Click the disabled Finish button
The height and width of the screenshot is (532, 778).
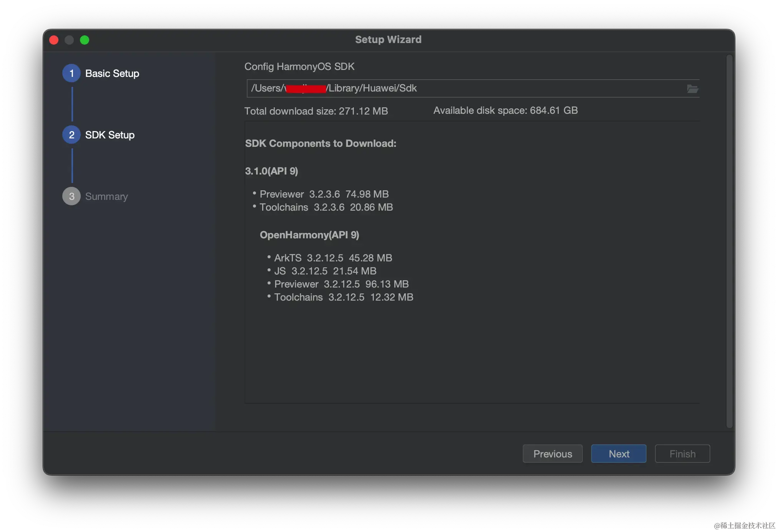pos(682,454)
